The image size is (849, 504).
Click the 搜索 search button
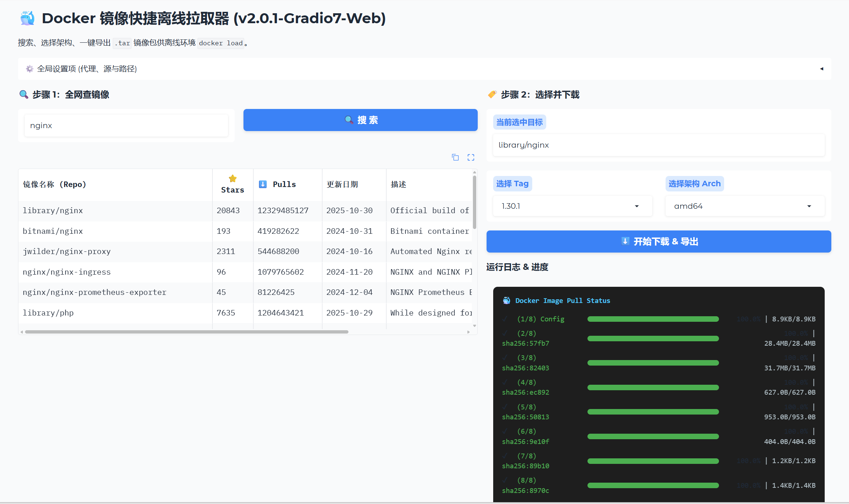[360, 120]
